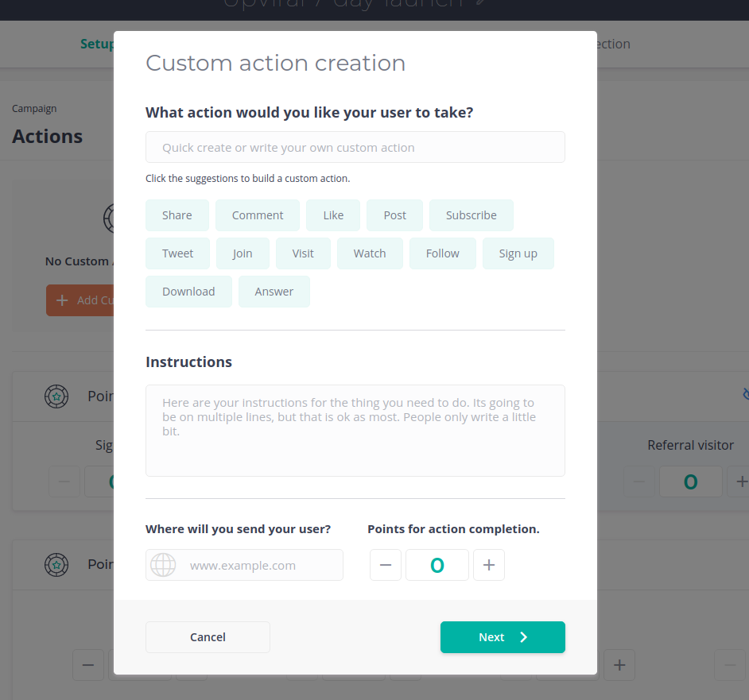Image resolution: width=749 pixels, height=700 pixels.
Task: Click the blue edit icon on the Points row
Action: 744,393
